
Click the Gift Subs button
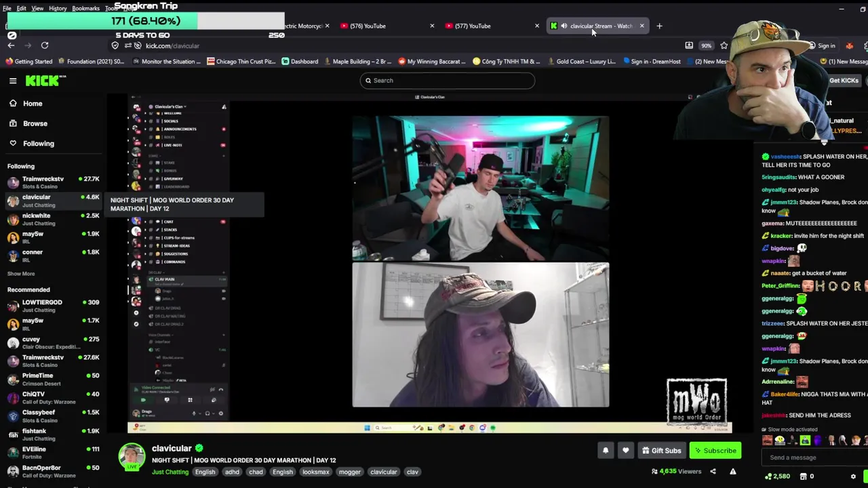[662, 451]
